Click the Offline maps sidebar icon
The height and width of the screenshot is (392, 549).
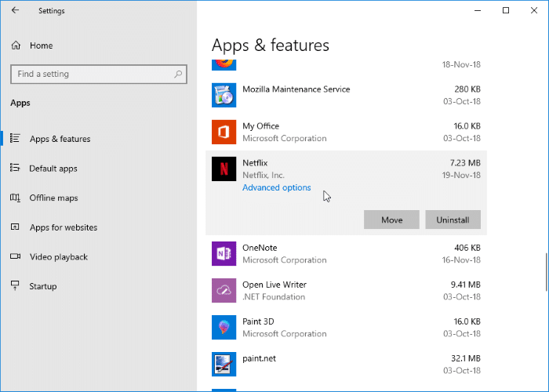(15, 198)
